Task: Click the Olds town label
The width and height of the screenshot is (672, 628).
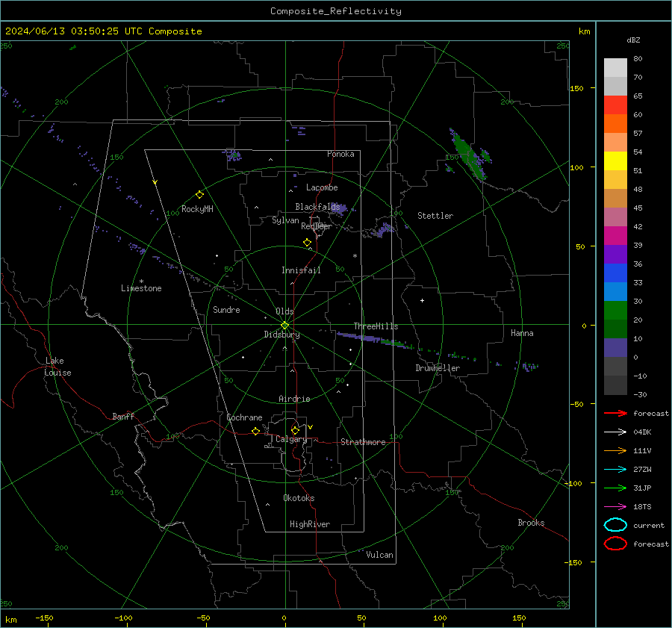Action: pos(284,311)
